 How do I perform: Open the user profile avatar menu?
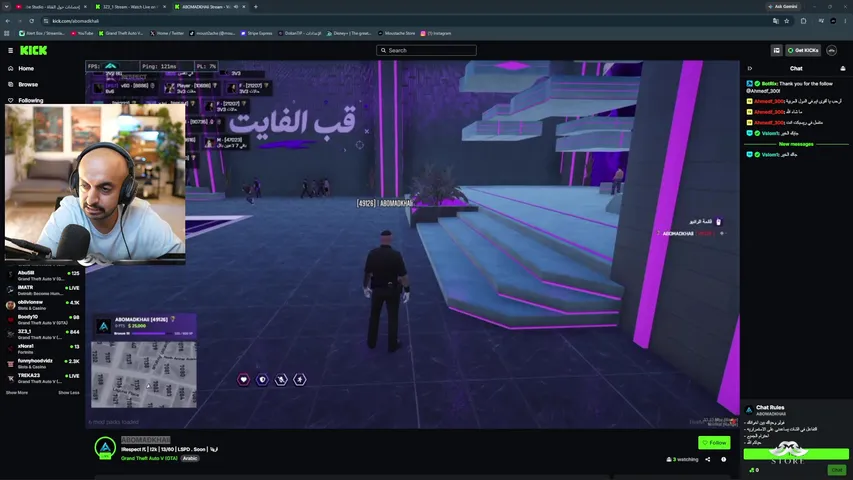831,50
